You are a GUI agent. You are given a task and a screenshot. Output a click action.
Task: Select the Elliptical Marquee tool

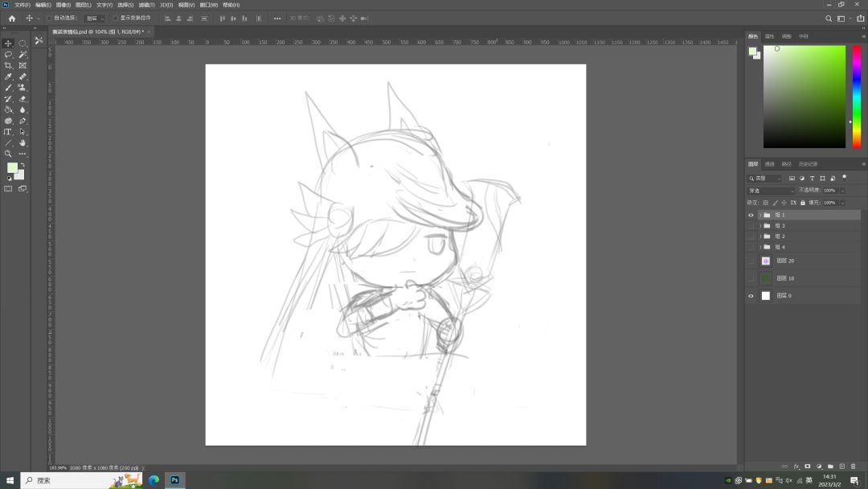[23, 43]
